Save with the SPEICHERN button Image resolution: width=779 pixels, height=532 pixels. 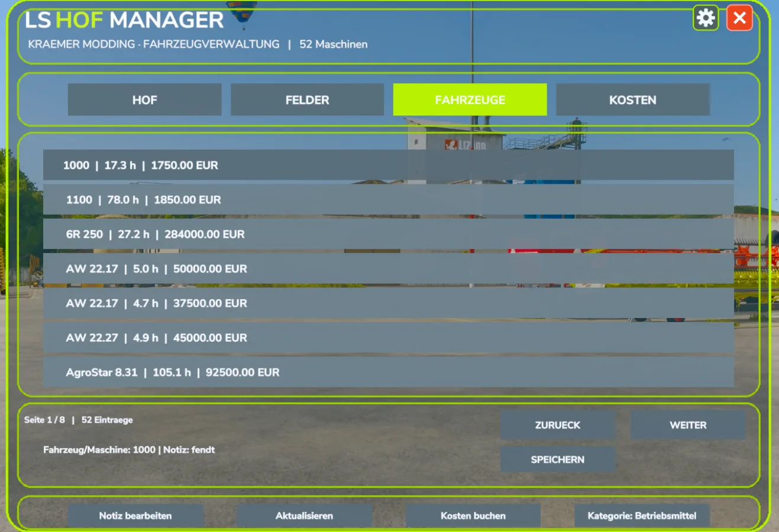pyautogui.click(x=558, y=459)
